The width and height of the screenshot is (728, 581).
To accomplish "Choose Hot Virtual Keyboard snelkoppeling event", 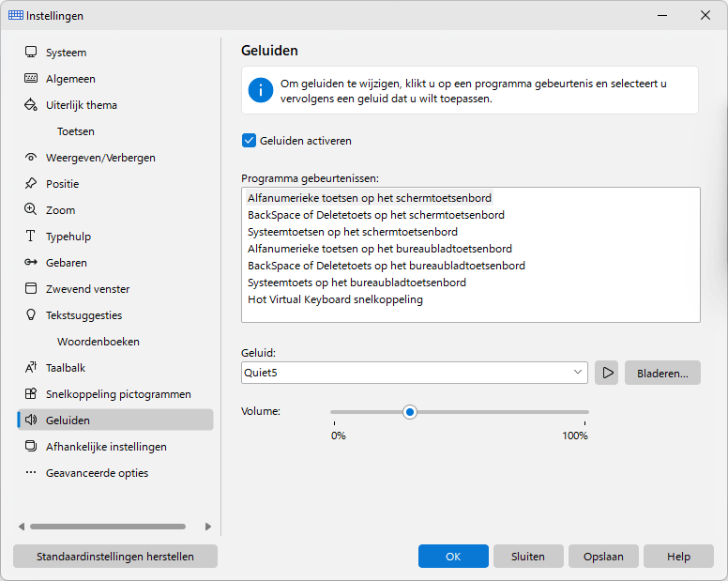I will click(x=335, y=299).
